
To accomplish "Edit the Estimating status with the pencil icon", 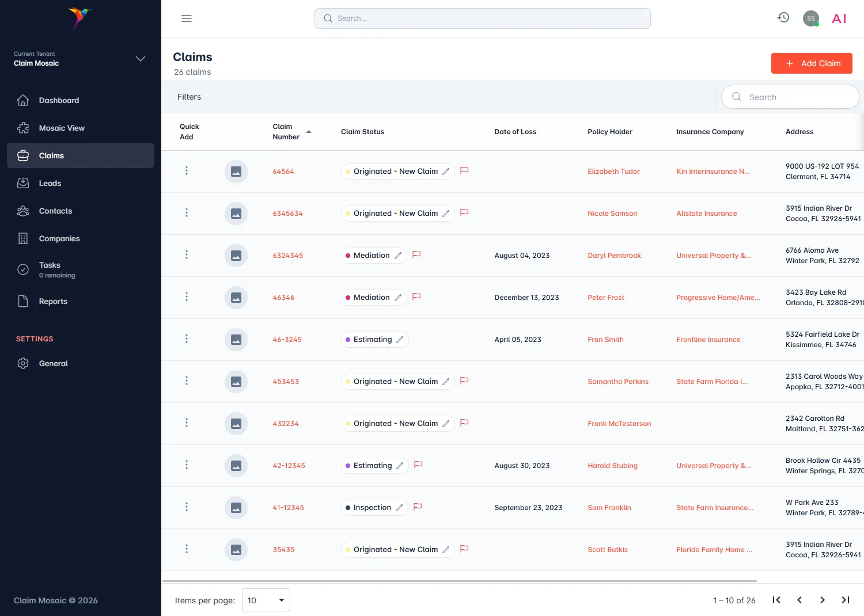I will pyautogui.click(x=400, y=339).
